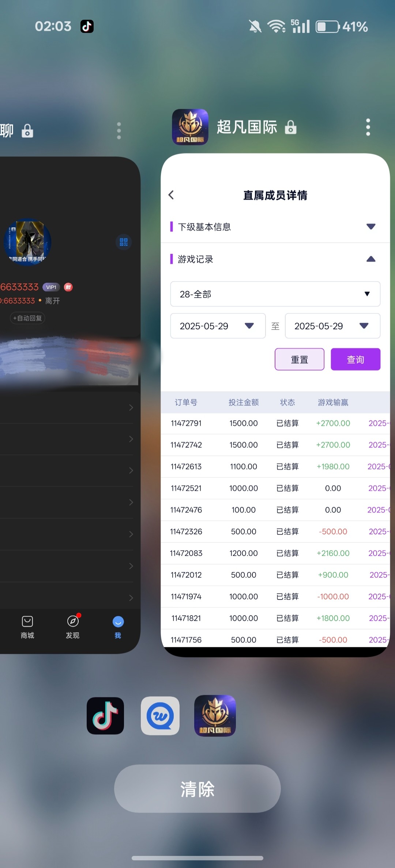
Task: Open the end date picker dropdown
Action: [x=332, y=326]
